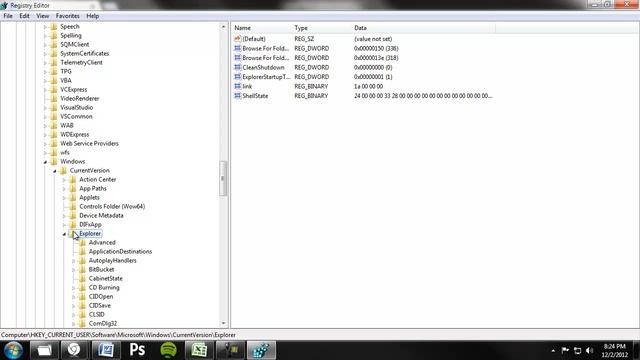Select the TelemetryClient key
This screenshot has width=640, height=360.
[81, 62]
